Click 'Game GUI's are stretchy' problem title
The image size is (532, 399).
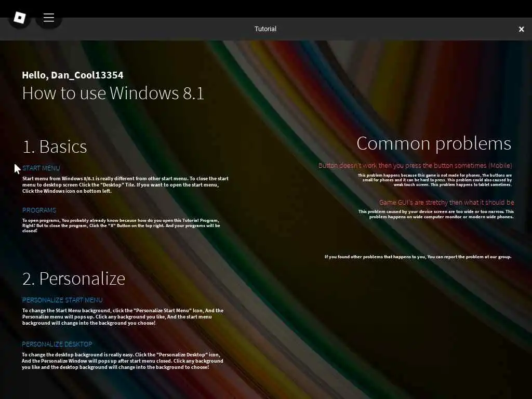(x=446, y=203)
